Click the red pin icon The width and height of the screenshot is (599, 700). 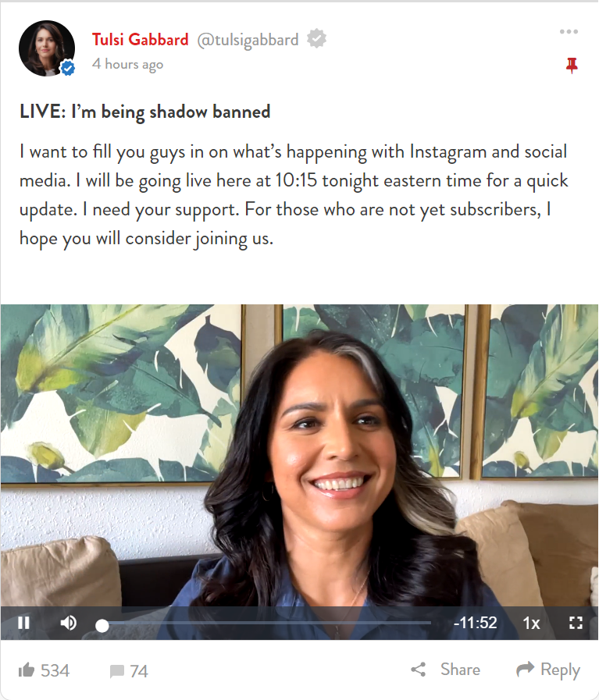pyautogui.click(x=572, y=66)
